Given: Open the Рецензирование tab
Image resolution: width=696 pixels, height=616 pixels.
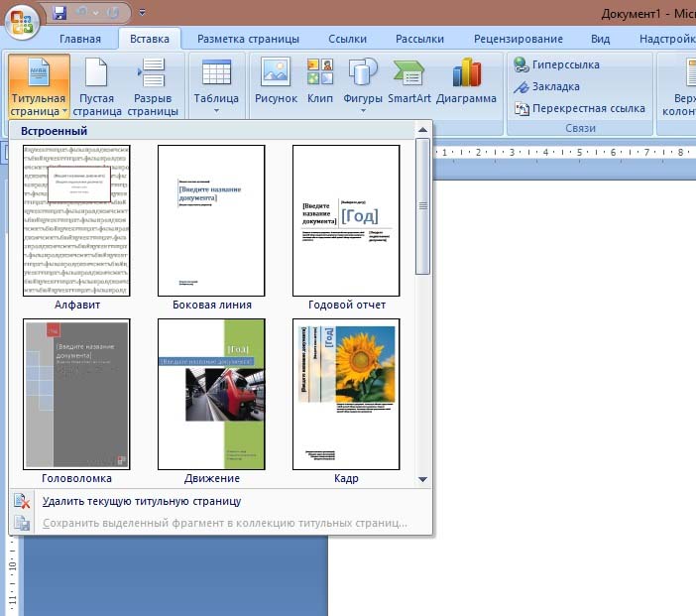Looking at the screenshot, I should pyautogui.click(x=518, y=39).
